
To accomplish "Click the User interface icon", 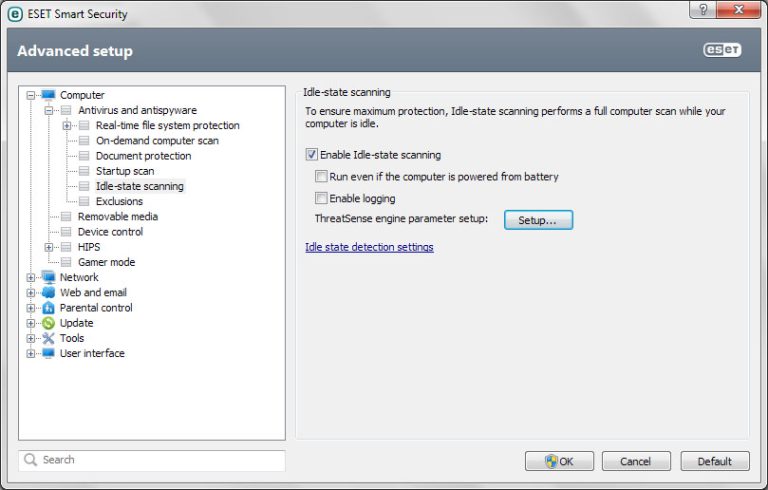I will click(x=48, y=353).
